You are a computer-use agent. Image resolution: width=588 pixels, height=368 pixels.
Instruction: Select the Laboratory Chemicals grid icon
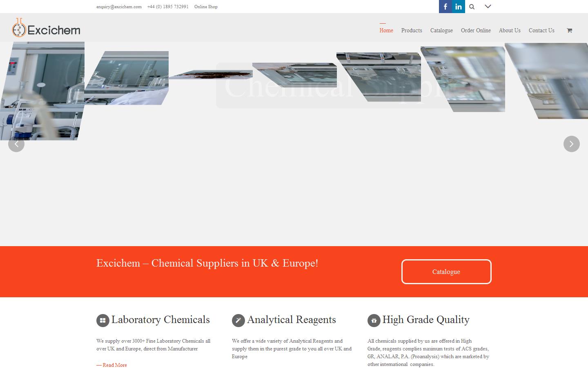(102, 321)
